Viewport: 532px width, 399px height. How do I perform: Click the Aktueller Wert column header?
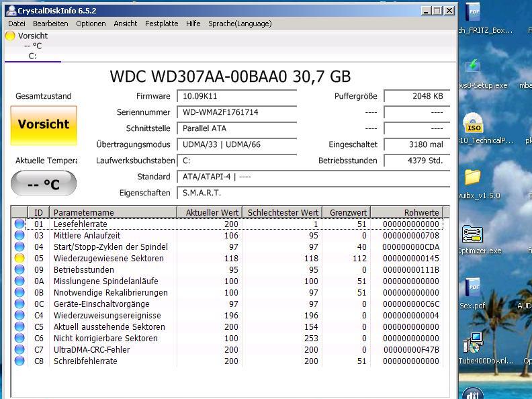tap(210, 212)
